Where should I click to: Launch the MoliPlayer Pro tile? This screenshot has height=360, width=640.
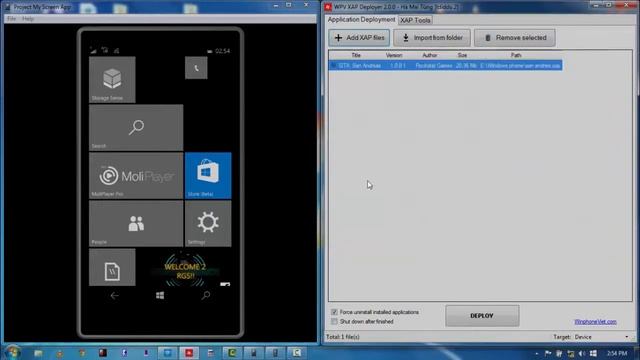tap(136, 176)
